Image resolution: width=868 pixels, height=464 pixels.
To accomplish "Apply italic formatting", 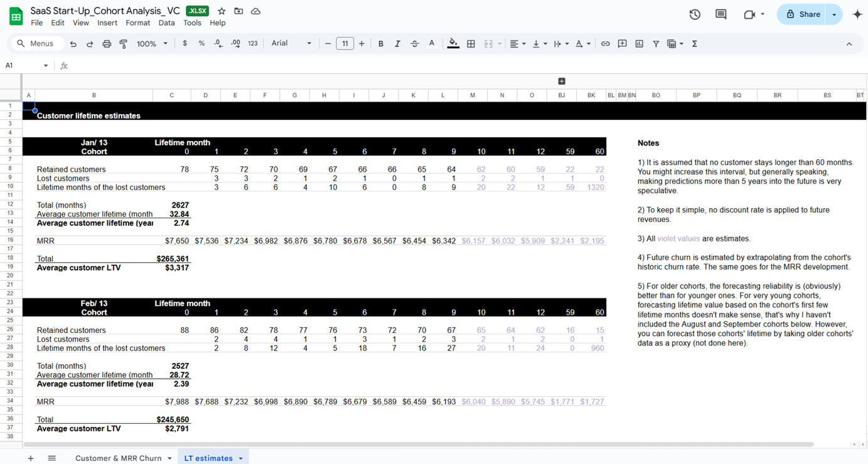I will coord(397,43).
